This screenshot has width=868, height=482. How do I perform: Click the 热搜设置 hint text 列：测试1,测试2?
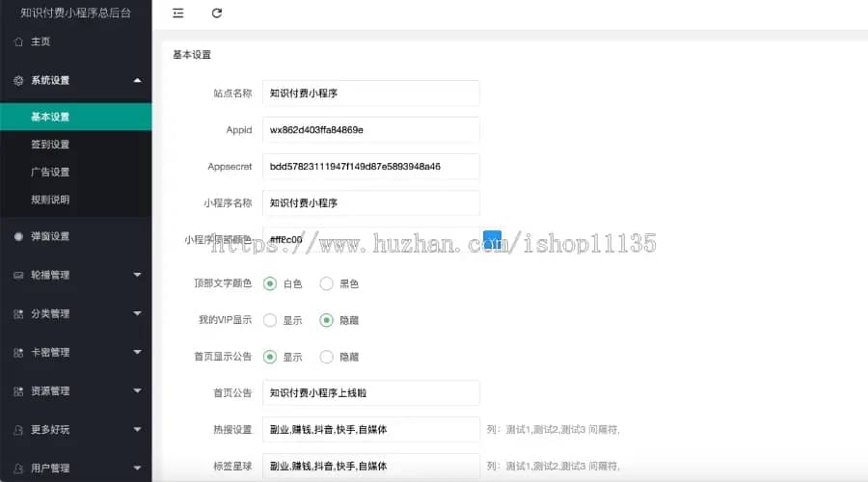[x=553, y=429]
